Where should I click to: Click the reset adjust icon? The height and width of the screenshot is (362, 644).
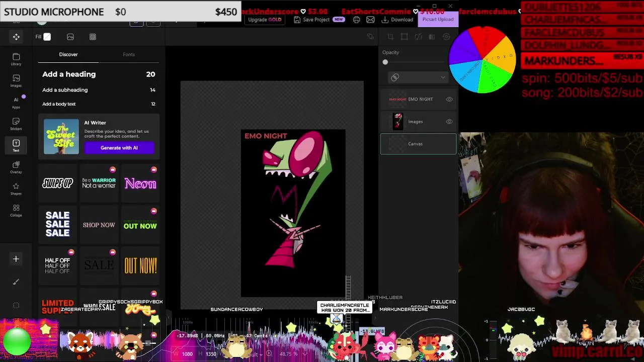click(x=446, y=37)
